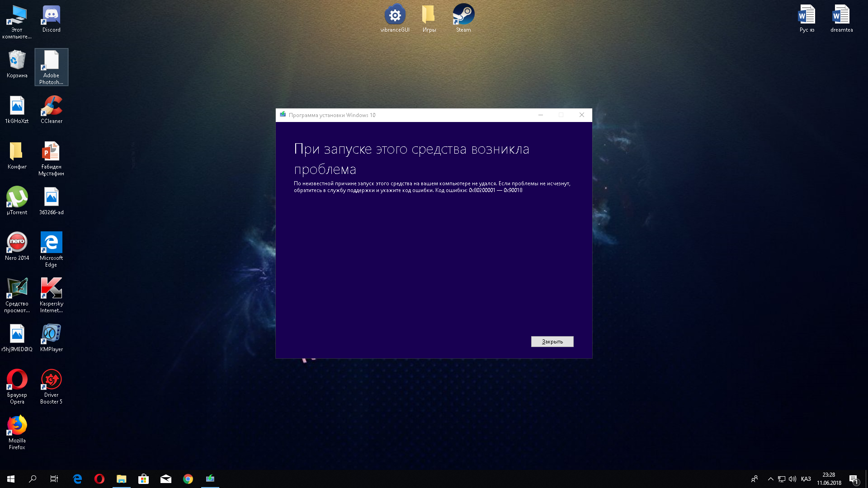
Task: Select the Discord desktop shortcut
Action: click(x=51, y=18)
